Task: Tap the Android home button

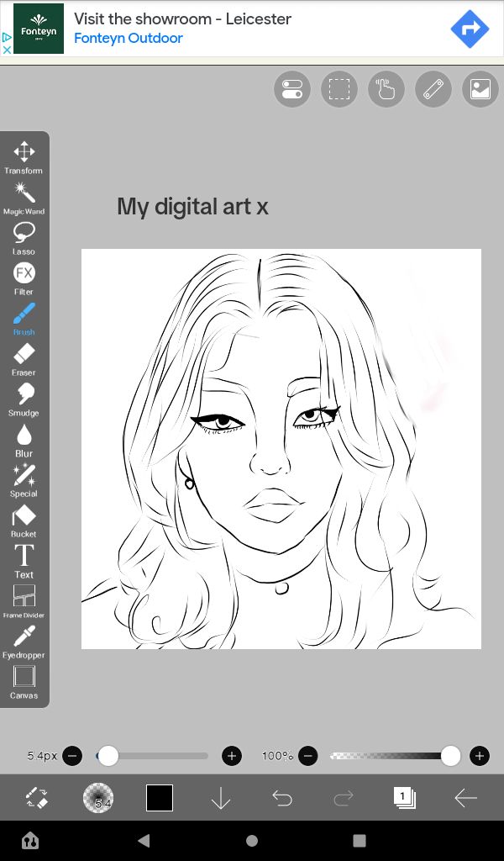Action: (252, 841)
